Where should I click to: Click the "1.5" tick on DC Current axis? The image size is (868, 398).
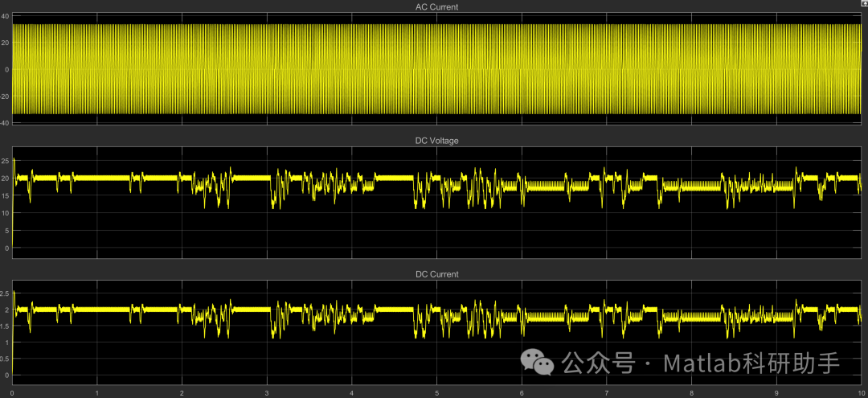[x=5, y=326]
